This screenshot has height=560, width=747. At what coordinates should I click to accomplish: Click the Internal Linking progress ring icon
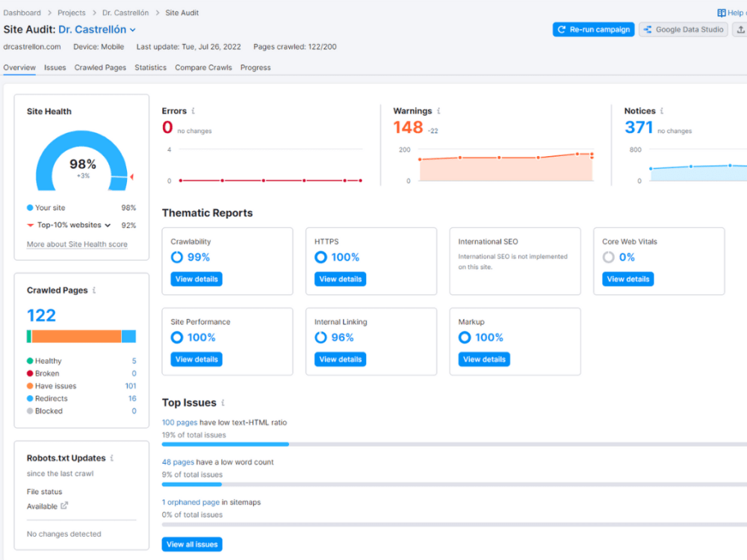click(320, 337)
